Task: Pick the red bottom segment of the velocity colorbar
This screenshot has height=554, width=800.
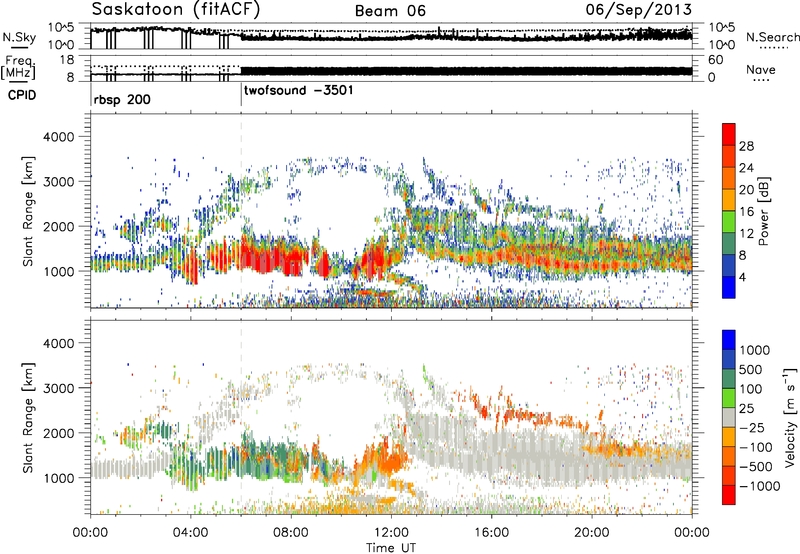Action: [729, 495]
